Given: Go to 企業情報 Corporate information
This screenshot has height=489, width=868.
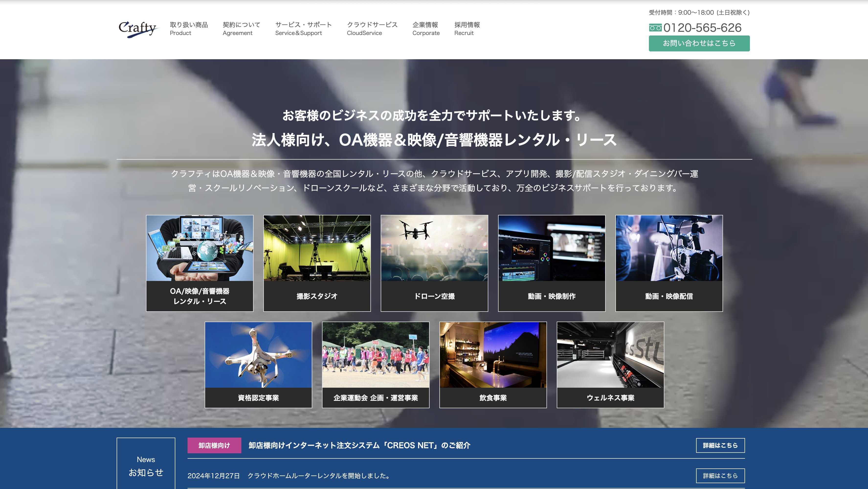Looking at the screenshot, I should coord(426,29).
